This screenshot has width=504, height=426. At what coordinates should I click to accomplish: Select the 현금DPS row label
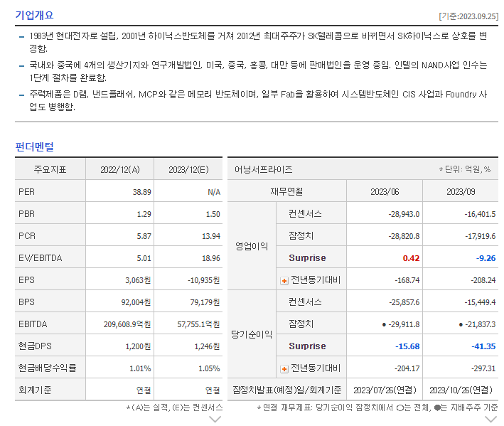[x=35, y=346]
